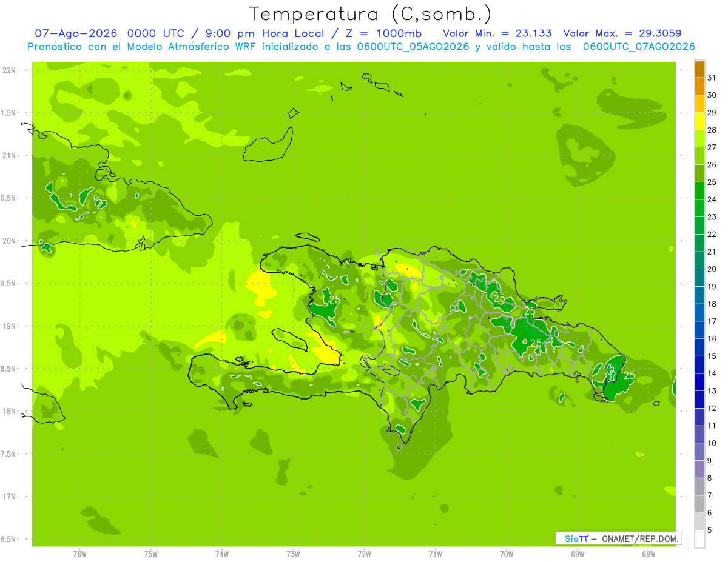
Task: Click the date '07-Ago-2026'
Action: coord(76,33)
